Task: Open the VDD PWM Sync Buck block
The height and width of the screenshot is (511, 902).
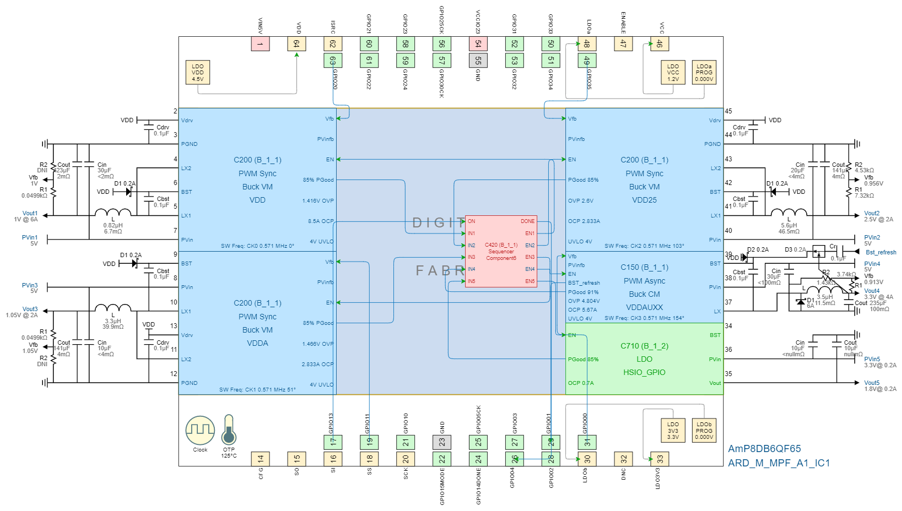Action: tap(258, 180)
